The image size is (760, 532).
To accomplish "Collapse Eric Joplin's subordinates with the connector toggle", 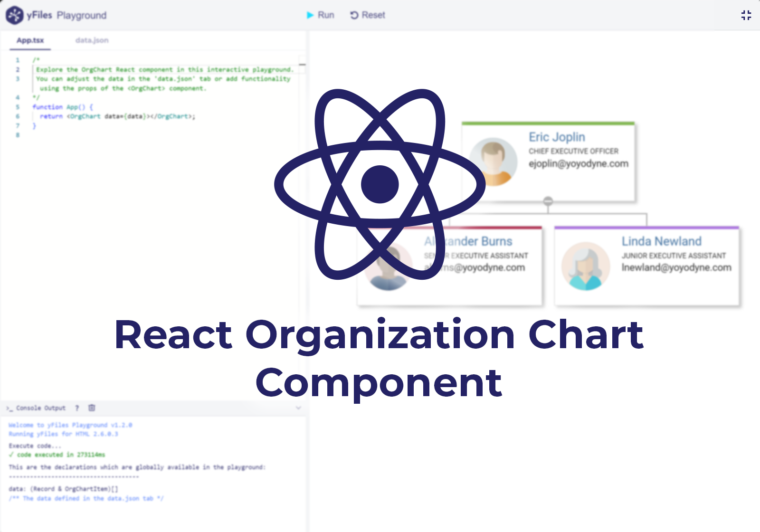I will pyautogui.click(x=547, y=201).
